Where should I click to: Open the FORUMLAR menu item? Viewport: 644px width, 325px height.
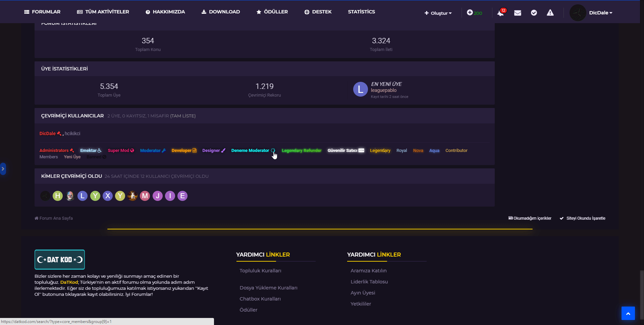(42, 12)
